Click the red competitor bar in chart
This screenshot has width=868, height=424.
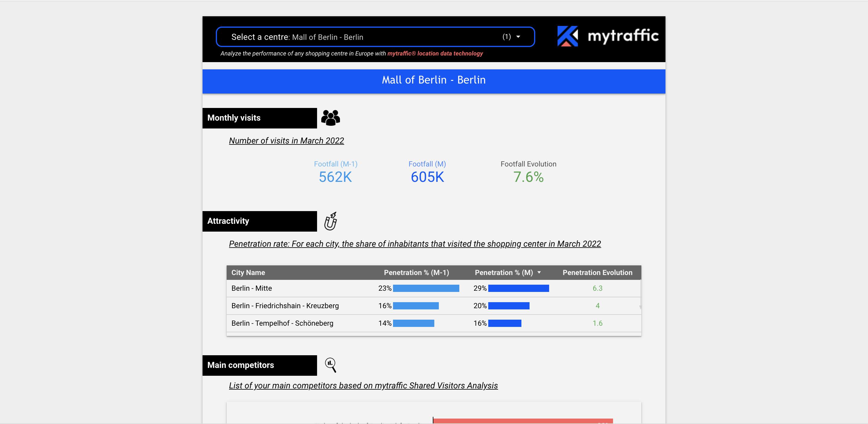(x=523, y=421)
